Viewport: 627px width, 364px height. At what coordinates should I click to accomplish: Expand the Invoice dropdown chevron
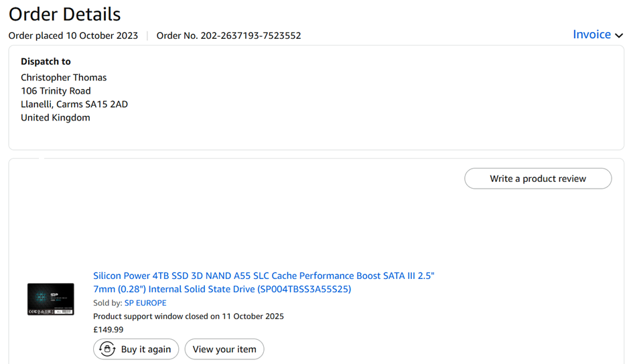click(x=620, y=35)
